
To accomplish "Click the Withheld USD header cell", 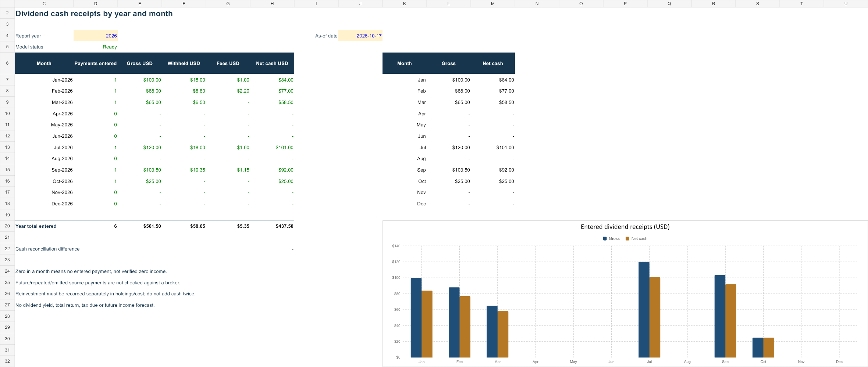I will coord(184,63).
